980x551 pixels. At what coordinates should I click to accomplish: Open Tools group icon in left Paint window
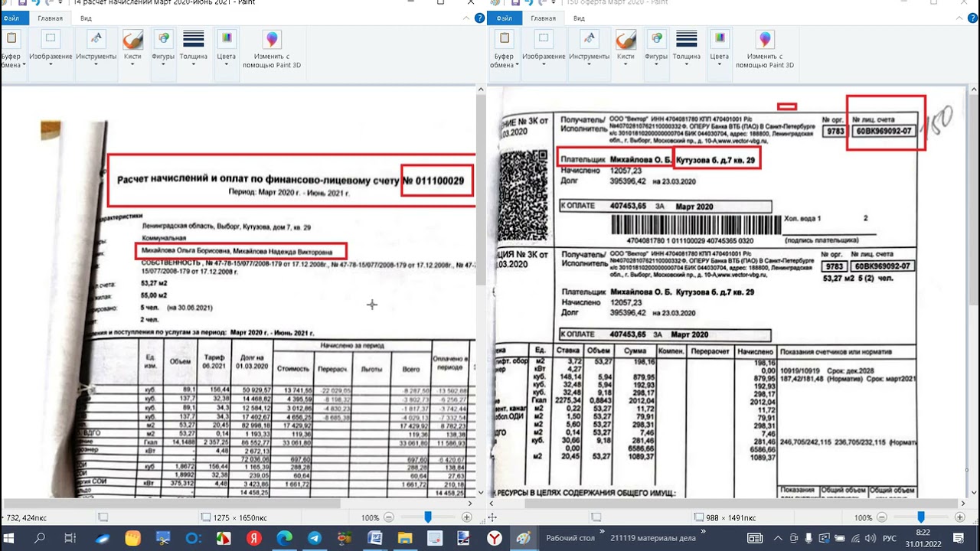[x=96, y=38]
